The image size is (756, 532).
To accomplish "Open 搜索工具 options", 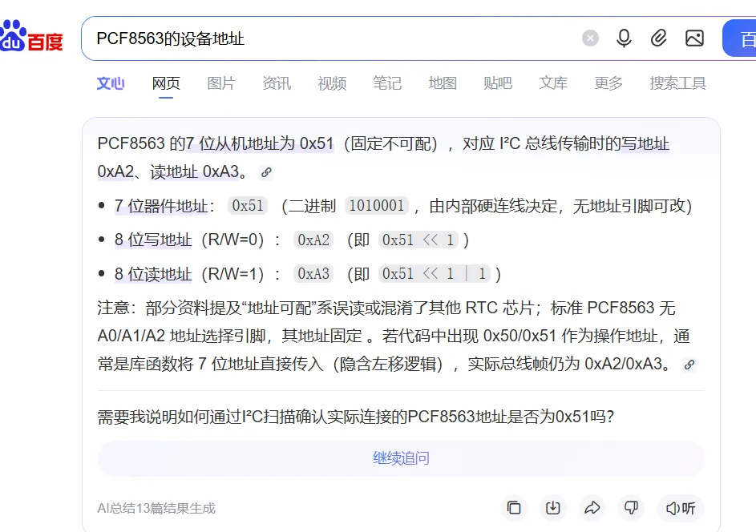I will pos(677,83).
